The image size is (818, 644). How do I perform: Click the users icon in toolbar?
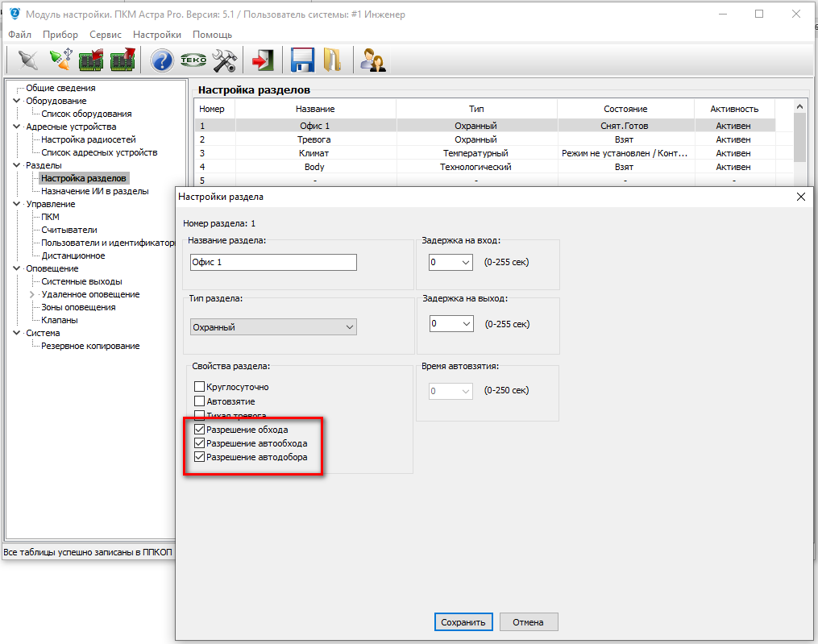(x=372, y=60)
